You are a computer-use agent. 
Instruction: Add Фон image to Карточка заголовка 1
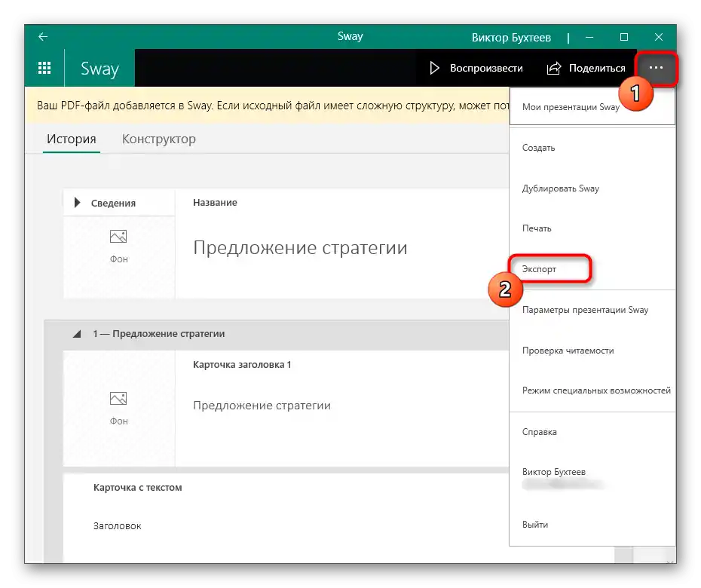118,409
